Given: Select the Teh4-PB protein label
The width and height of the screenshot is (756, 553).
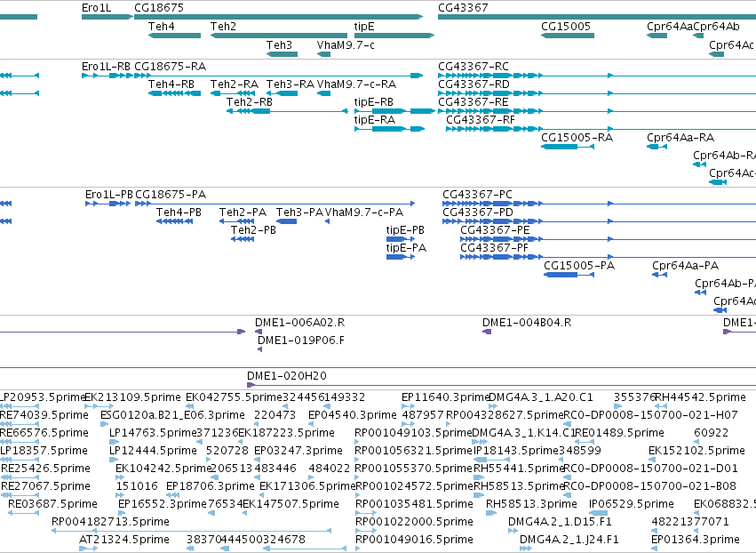Looking at the screenshot, I should click(179, 212).
